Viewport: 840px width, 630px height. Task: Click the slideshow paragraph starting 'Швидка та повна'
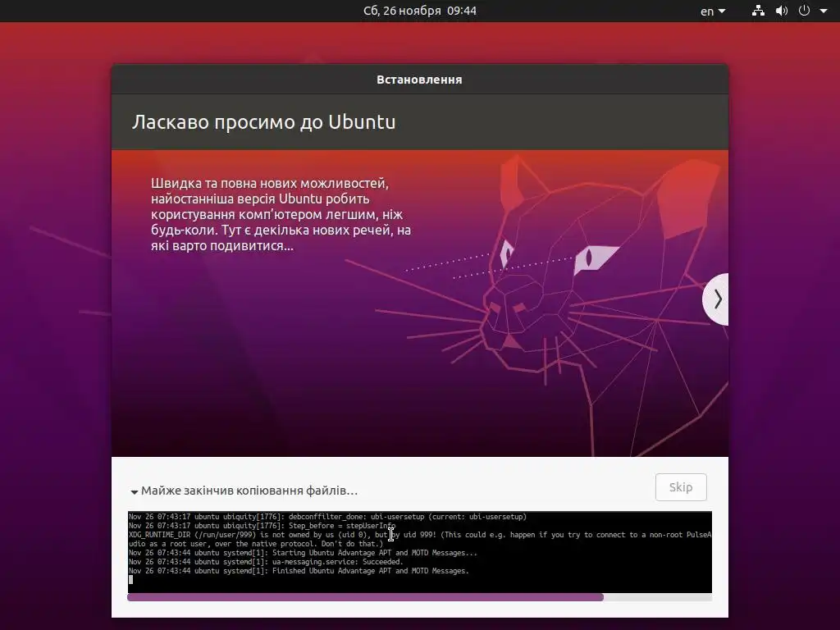(281, 214)
